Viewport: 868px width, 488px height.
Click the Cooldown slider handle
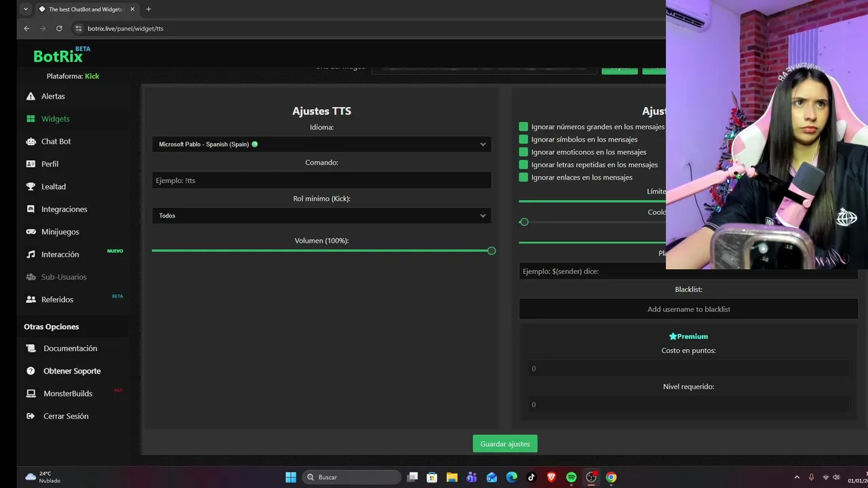[524, 222]
